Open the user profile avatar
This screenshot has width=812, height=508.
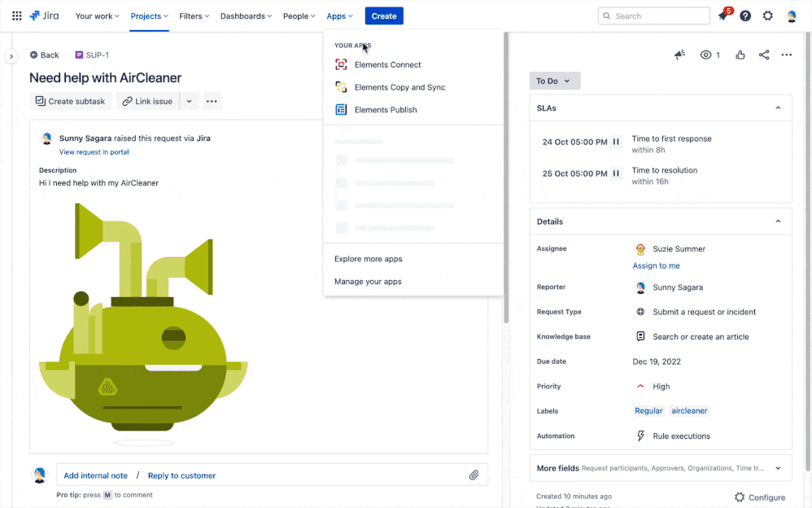[x=792, y=16]
